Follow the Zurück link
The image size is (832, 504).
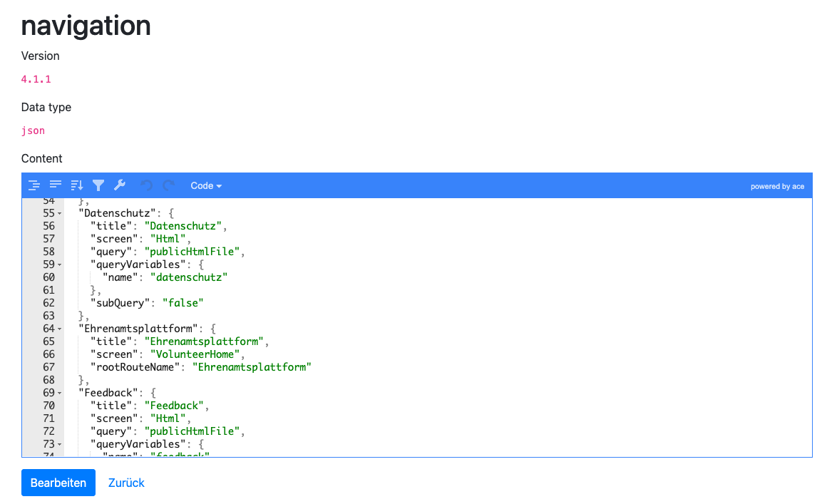point(126,483)
